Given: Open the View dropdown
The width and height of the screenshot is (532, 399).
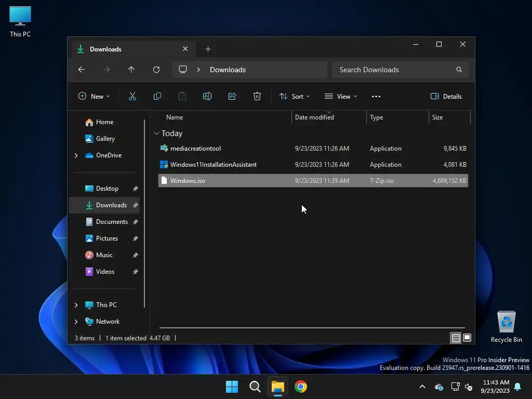Looking at the screenshot, I should tap(341, 96).
